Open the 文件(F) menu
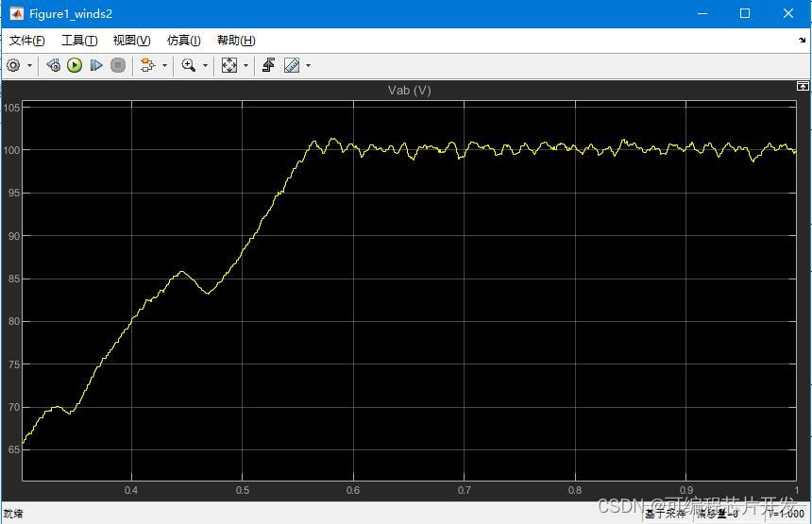This screenshot has width=812, height=524. (x=27, y=41)
